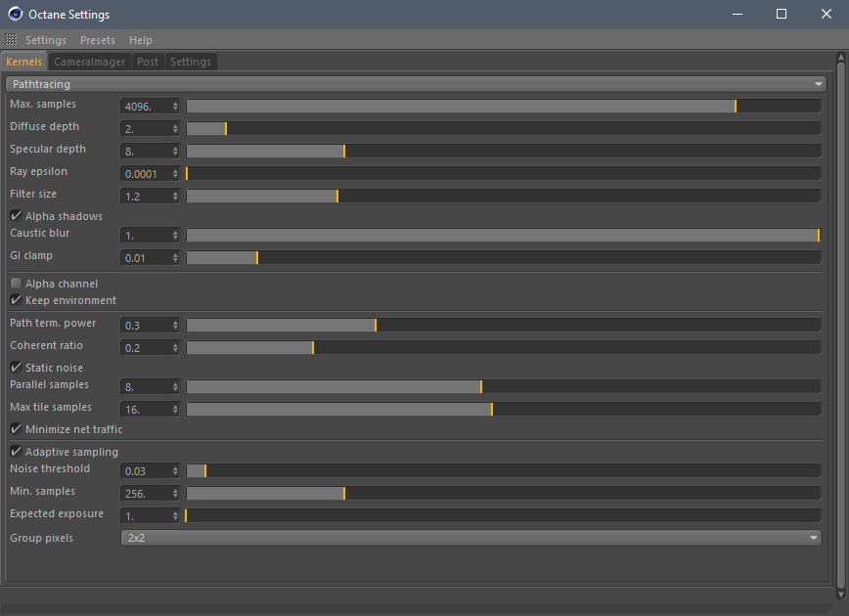This screenshot has height=616, width=849.
Task: Maximize the Octane Settings window
Action: 782,14
